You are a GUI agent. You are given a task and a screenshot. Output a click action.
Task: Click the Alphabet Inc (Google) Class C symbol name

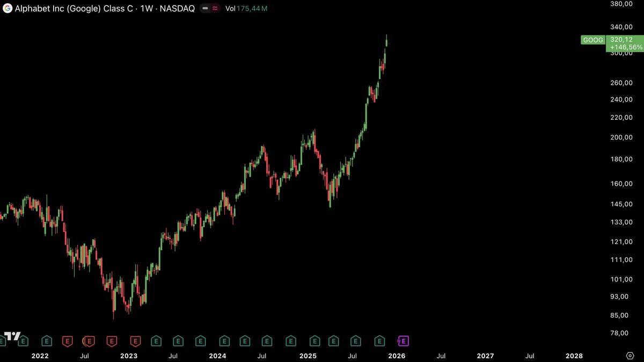[x=74, y=9]
